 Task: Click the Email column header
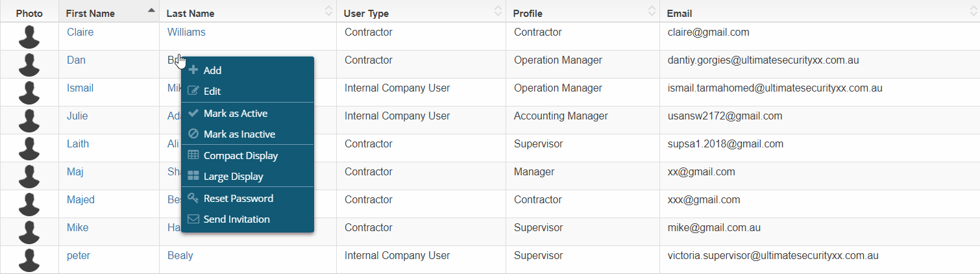(x=680, y=13)
